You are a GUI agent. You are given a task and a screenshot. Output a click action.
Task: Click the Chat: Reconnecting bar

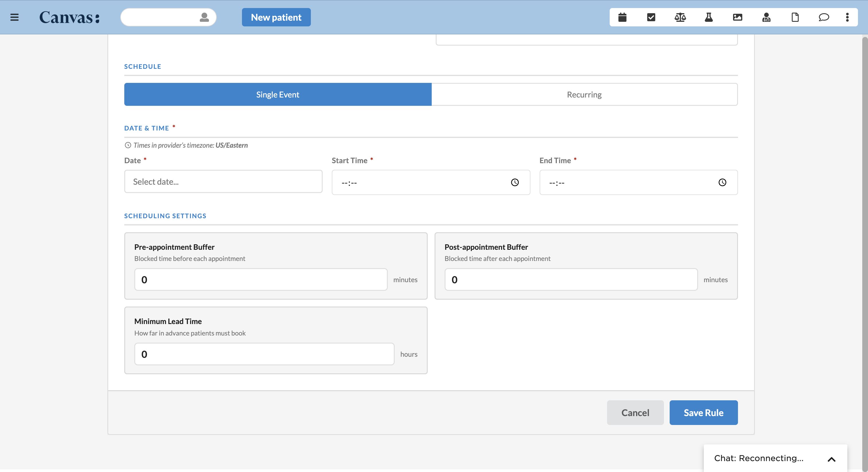coord(775,458)
